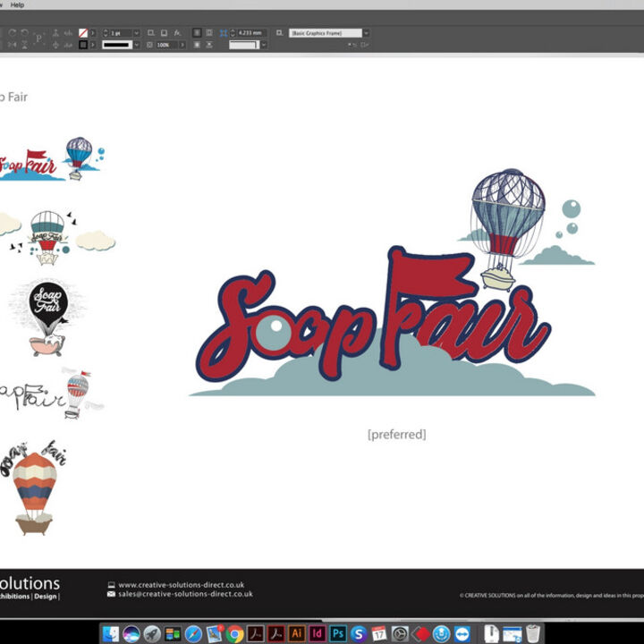Toggle Wrap Around Object Shape
This screenshot has height=644, width=644.
click(197, 45)
